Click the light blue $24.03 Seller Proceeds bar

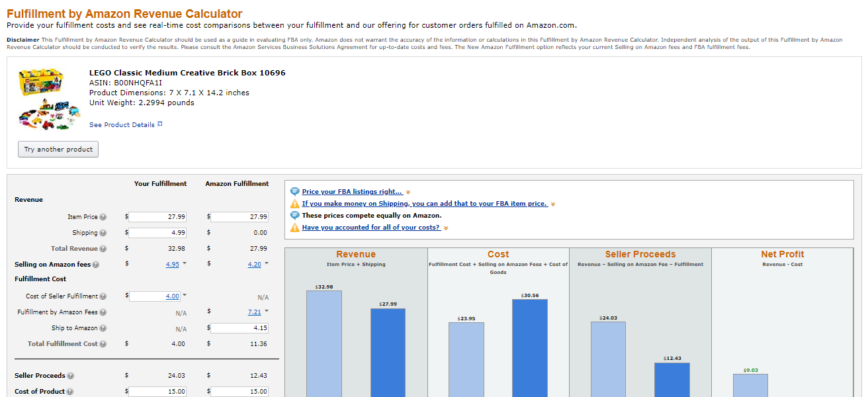[609, 359]
